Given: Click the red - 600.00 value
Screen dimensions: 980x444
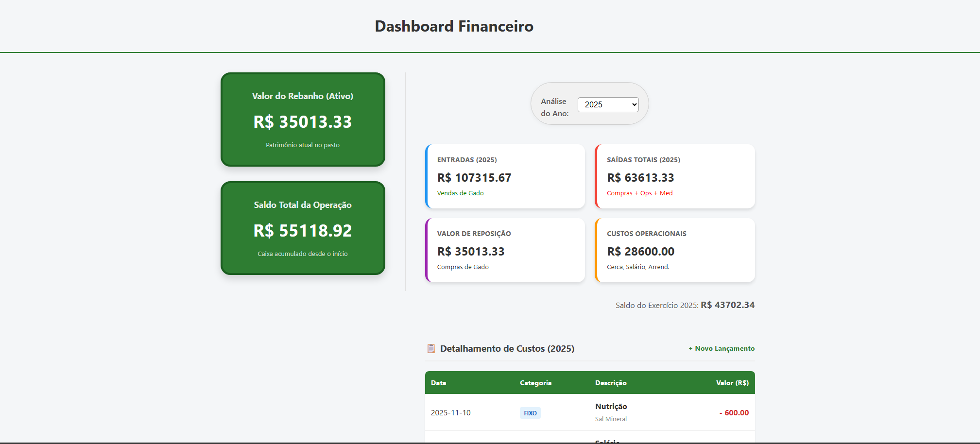Looking at the screenshot, I should 734,412.
